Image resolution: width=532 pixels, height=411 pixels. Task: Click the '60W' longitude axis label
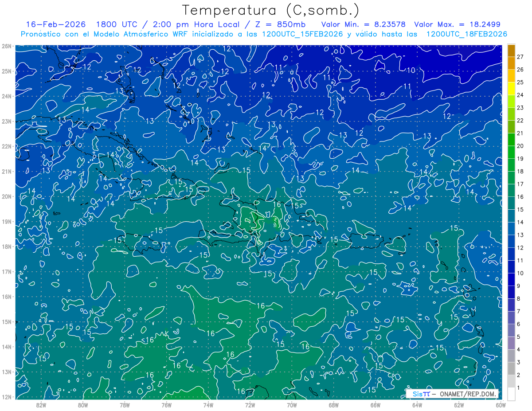(501, 405)
